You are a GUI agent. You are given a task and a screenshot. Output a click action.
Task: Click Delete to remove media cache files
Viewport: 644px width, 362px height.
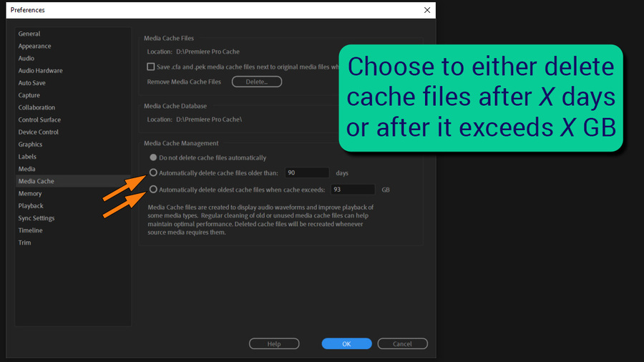(257, 82)
